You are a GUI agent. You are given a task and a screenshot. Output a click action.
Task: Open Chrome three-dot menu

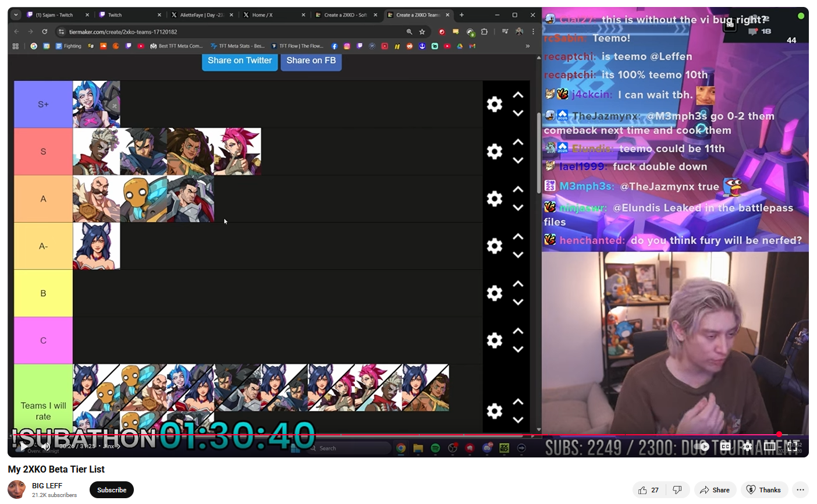point(533,31)
